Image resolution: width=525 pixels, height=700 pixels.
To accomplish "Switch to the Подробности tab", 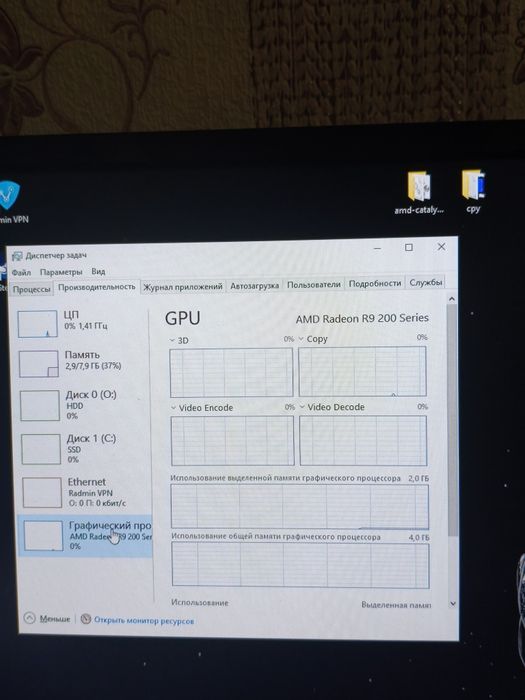I will 375,283.
